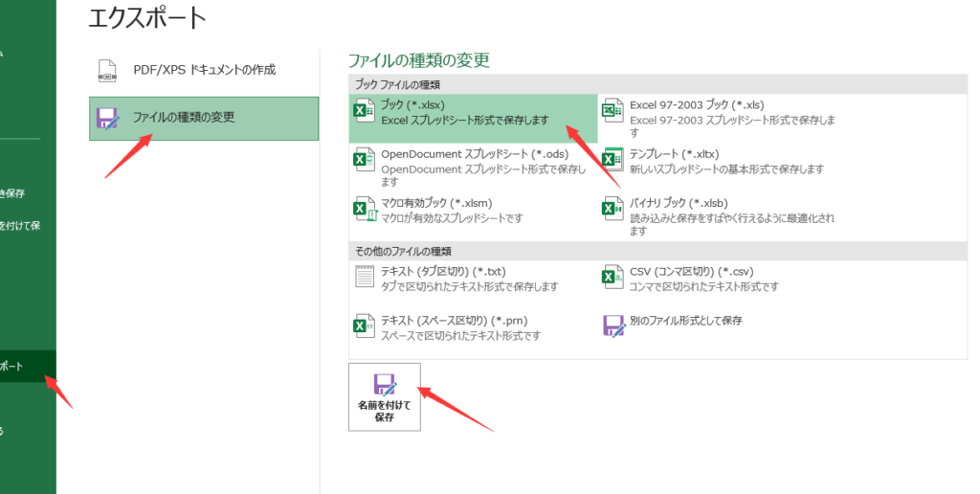Open 名前を付けて保存 in the sidebar menu
Viewport: 980px width, 494px height.
[x=19, y=226]
